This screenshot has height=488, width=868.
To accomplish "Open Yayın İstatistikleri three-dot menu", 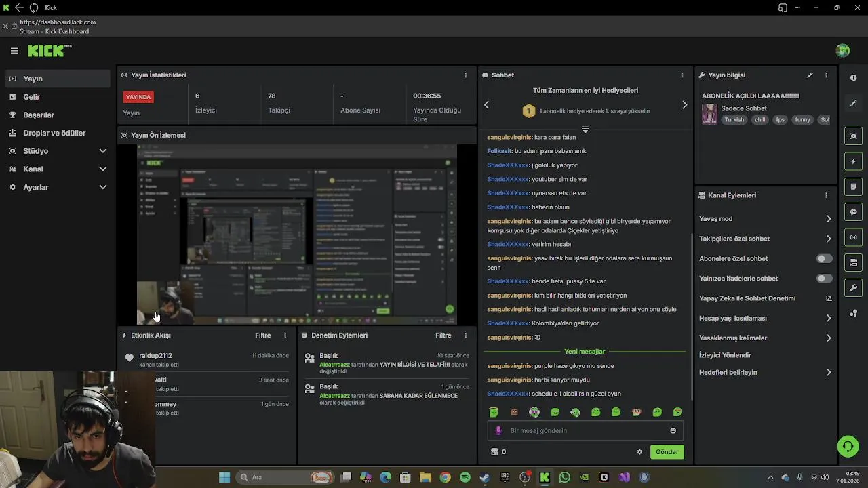I will [x=465, y=75].
